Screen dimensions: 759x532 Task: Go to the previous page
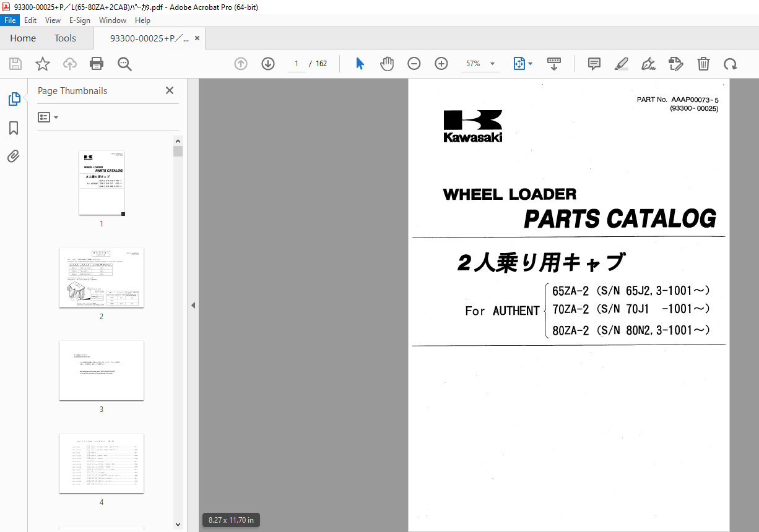[241, 64]
